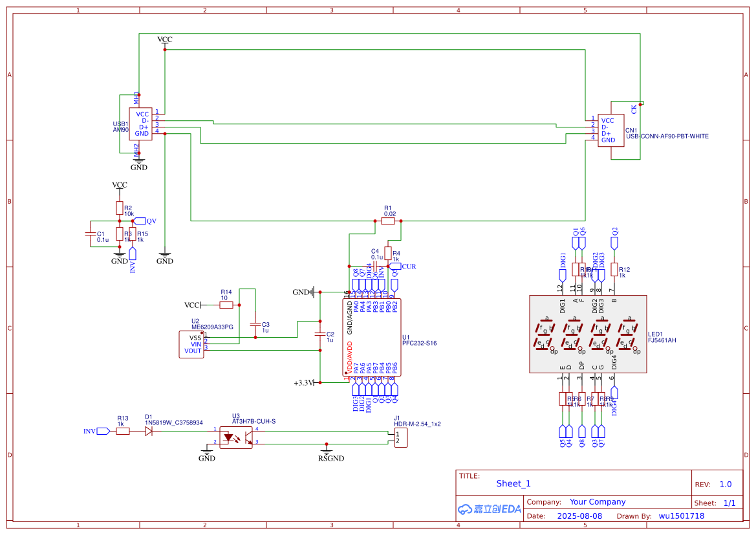Viewport: 756px width, 535px height.
Task: Click the R1 0.02 ohm resistor symbol
Action: pyautogui.click(x=388, y=221)
